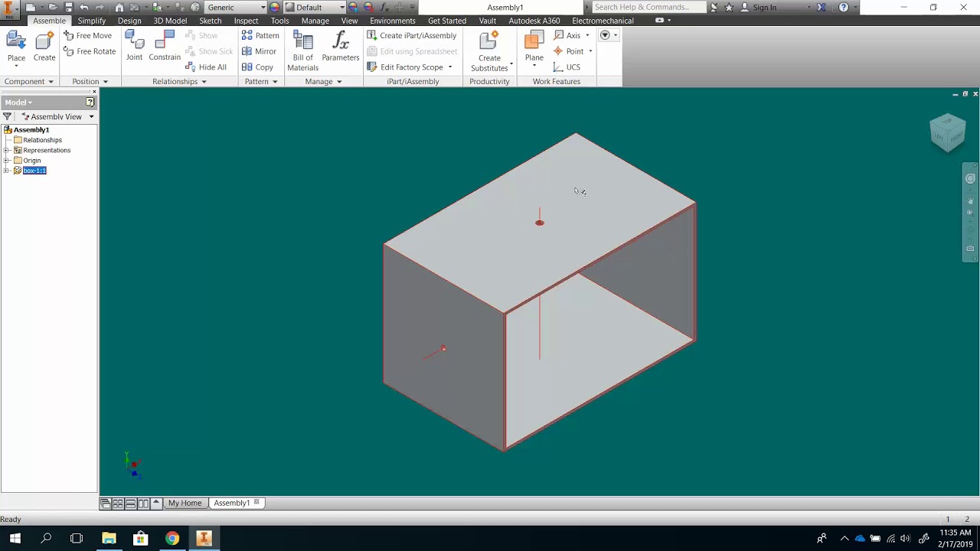
Task: Select the UCS tool
Action: (567, 67)
